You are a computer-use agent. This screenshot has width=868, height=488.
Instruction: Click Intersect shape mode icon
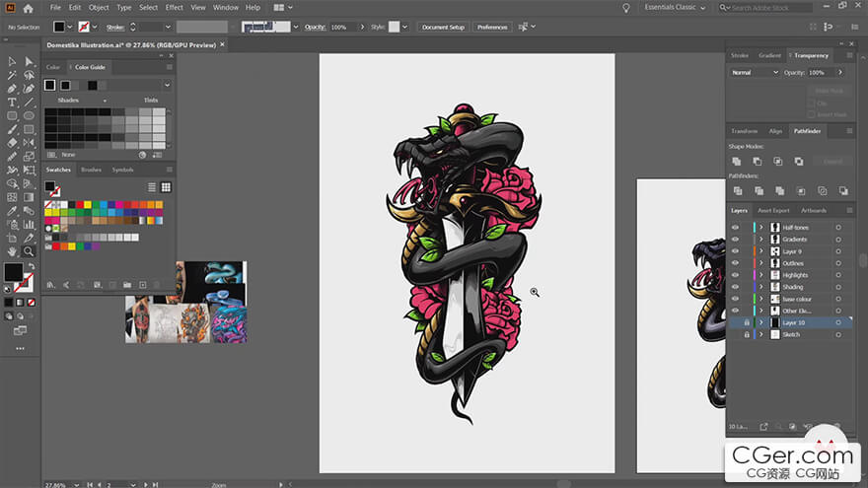[x=778, y=162]
